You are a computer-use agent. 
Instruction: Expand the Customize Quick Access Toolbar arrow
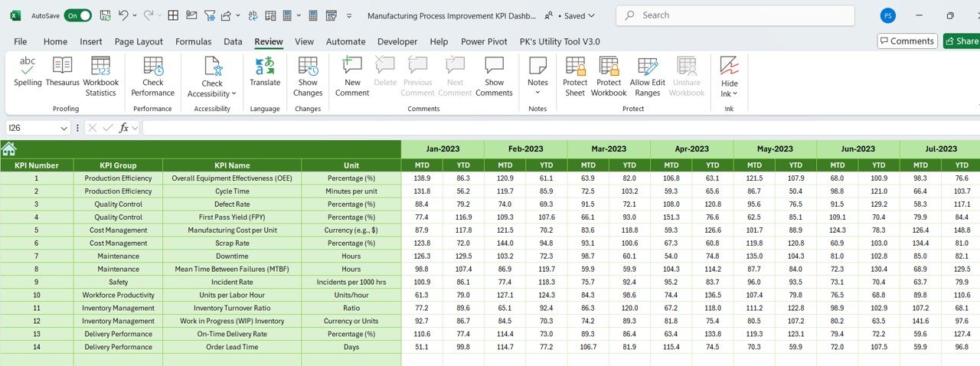pyautogui.click(x=350, y=15)
